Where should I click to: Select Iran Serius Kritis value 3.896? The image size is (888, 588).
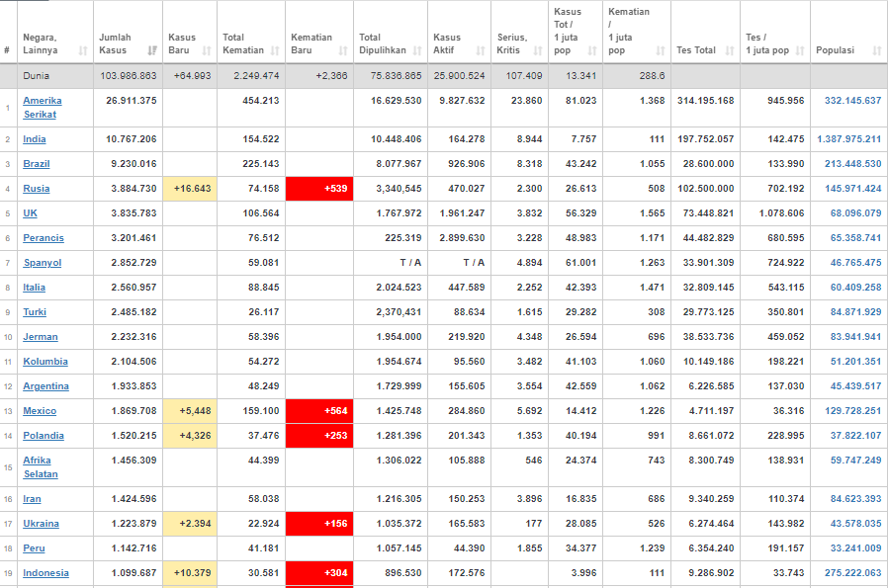(x=529, y=499)
